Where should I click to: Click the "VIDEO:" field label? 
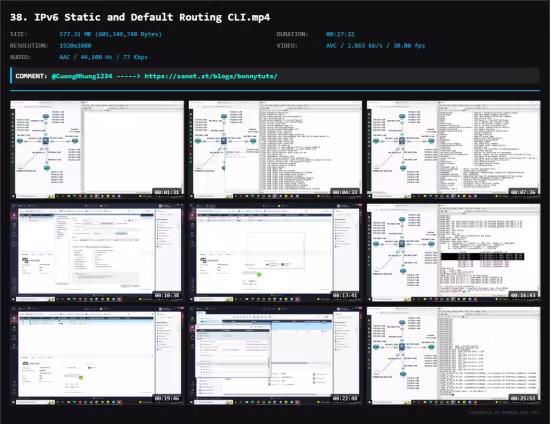click(x=287, y=46)
